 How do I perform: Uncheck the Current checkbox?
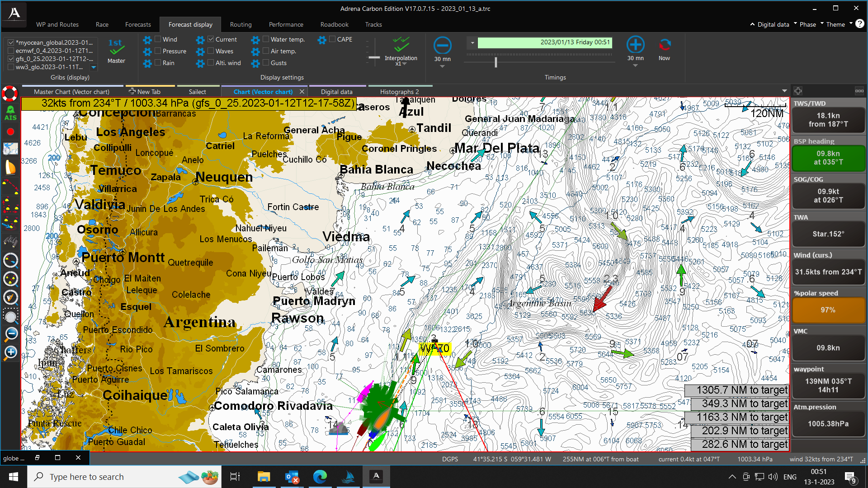pyautogui.click(x=211, y=39)
